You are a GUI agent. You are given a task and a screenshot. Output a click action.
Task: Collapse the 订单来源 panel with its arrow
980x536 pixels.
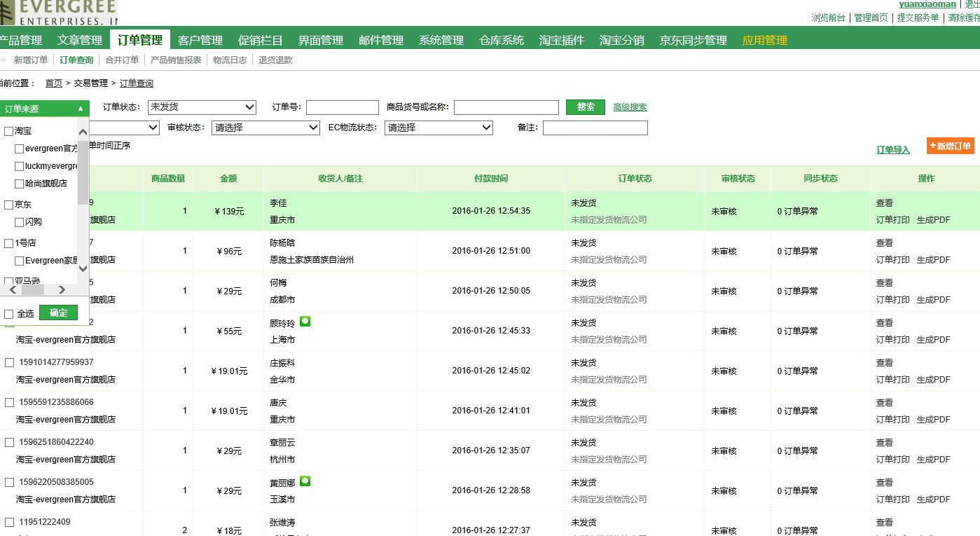coord(81,109)
